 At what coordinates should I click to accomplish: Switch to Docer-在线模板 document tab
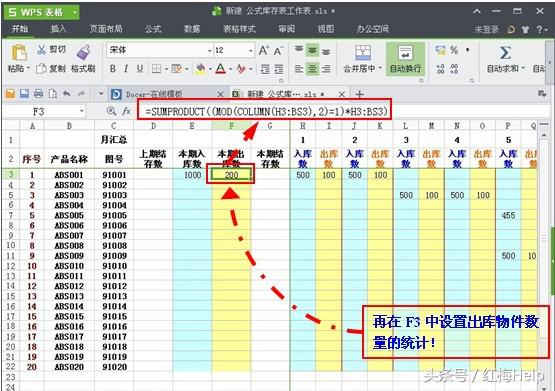167,94
